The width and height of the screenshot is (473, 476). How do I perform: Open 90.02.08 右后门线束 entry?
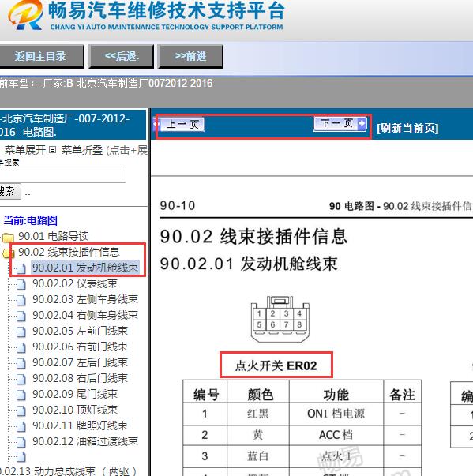pyautogui.click(x=80, y=378)
